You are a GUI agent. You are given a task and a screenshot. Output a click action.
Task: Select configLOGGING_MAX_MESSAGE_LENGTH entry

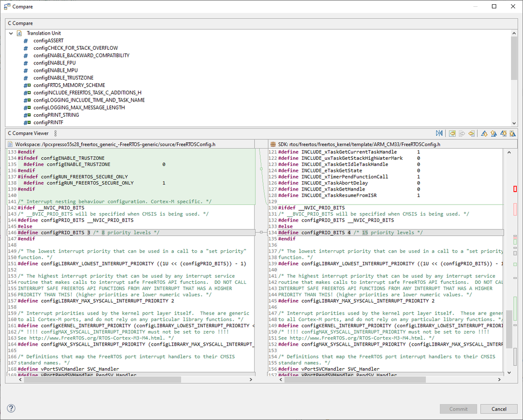coord(79,107)
